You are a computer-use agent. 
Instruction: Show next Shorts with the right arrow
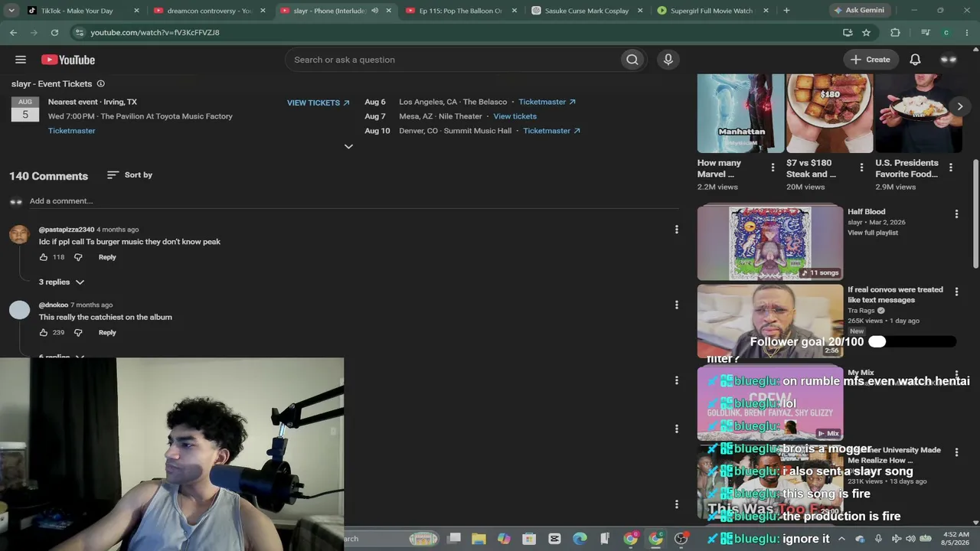point(959,106)
